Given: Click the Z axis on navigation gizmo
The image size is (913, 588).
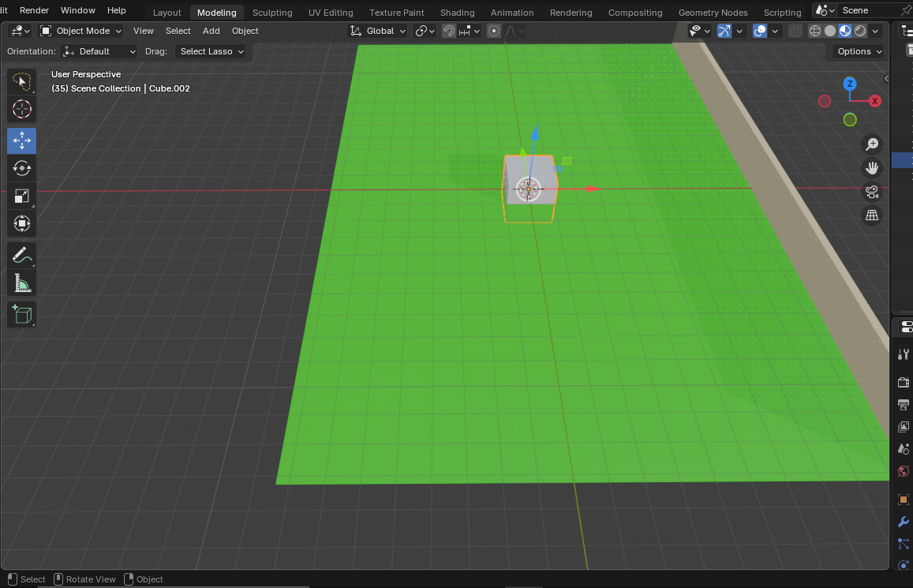Looking at the screenshot, I should point(850,84).
